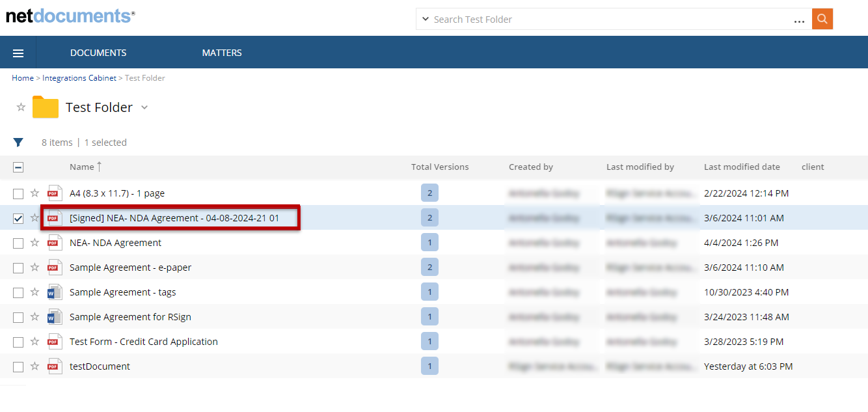Open the testDocument file
The image size is (868, 412).
click(x=100, y=366)
